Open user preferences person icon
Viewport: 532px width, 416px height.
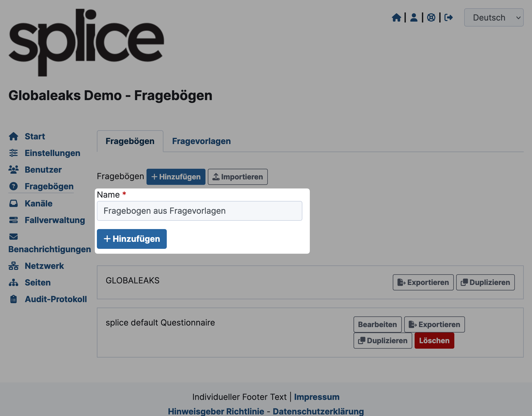coord(414,18)
